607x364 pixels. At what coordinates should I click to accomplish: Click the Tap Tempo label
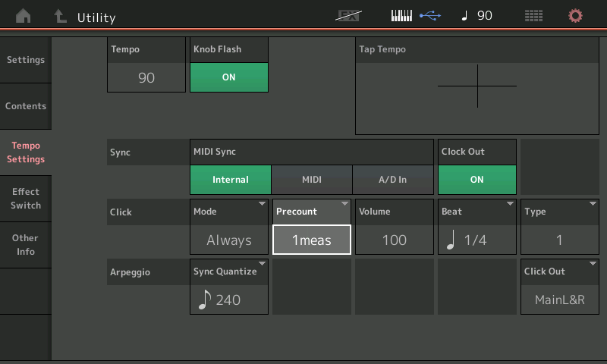(x=382, y=49)
